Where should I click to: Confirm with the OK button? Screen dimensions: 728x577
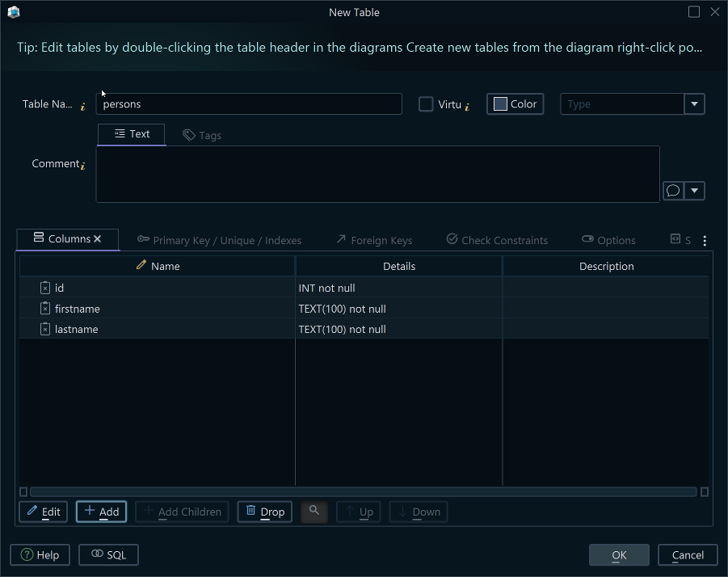point(619,554)
